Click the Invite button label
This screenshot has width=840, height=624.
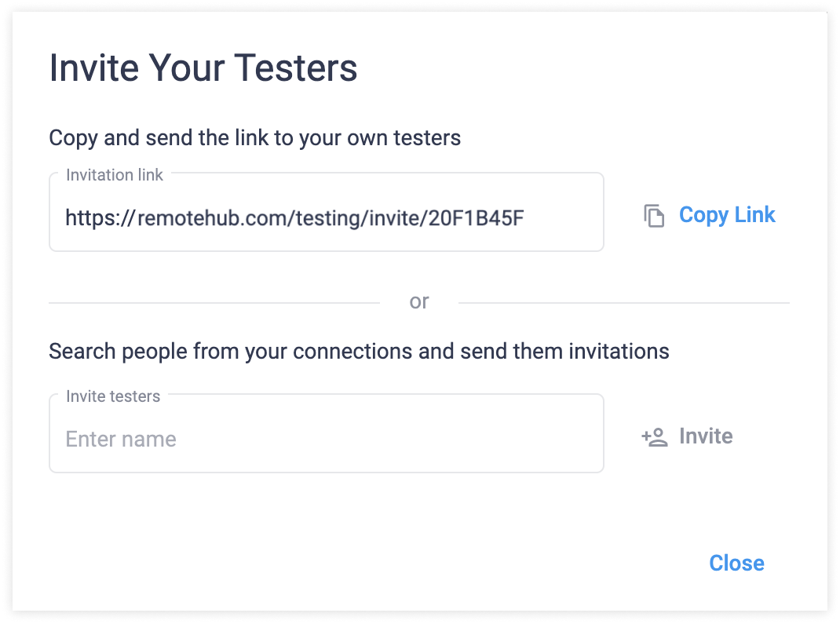pos(706,436)
